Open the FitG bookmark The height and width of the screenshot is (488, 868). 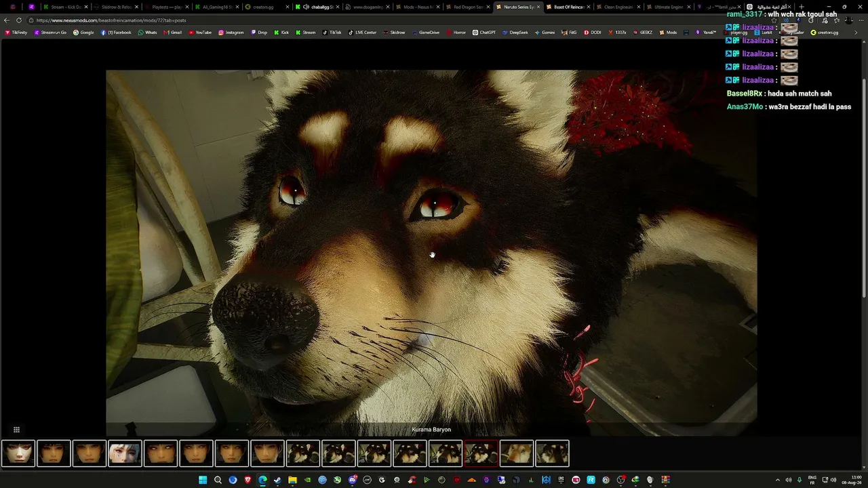[569, 33]
